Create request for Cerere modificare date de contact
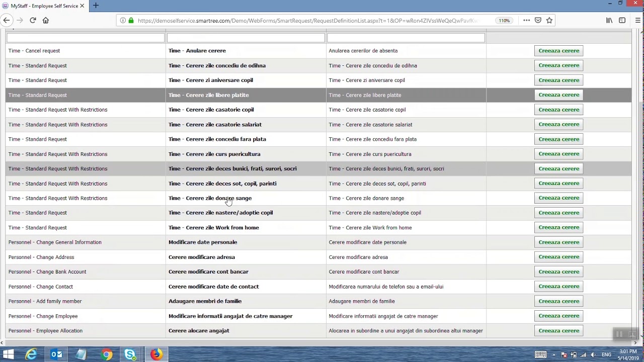 tap(558, 287)
